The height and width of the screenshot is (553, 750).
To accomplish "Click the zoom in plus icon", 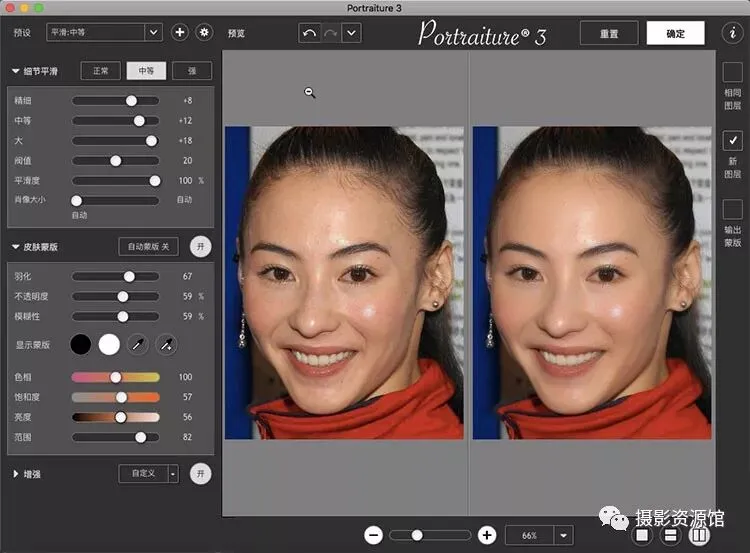I will click(487, 535).
